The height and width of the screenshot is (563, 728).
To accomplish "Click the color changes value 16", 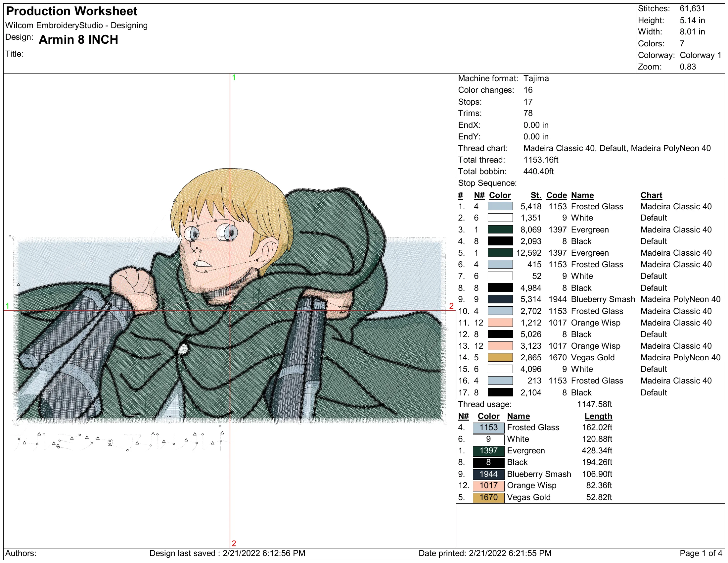I will pyautogui.click(x=528, y=90).
